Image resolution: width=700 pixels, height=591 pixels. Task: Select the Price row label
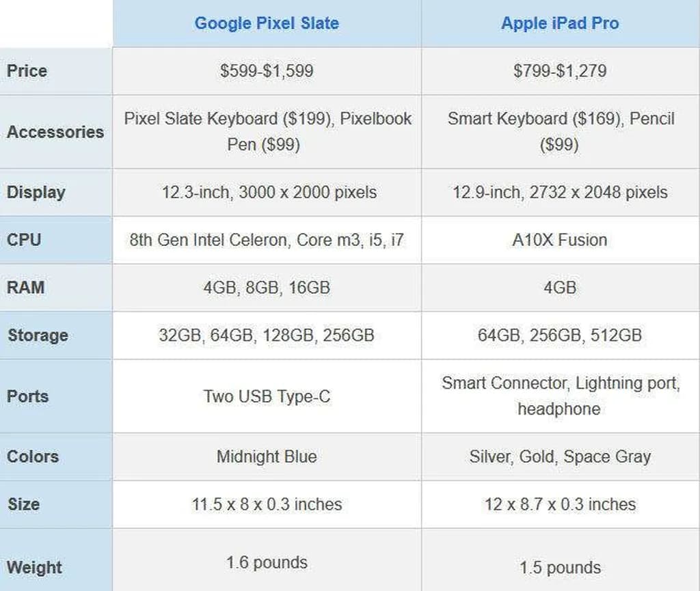(x=27, y=71)
